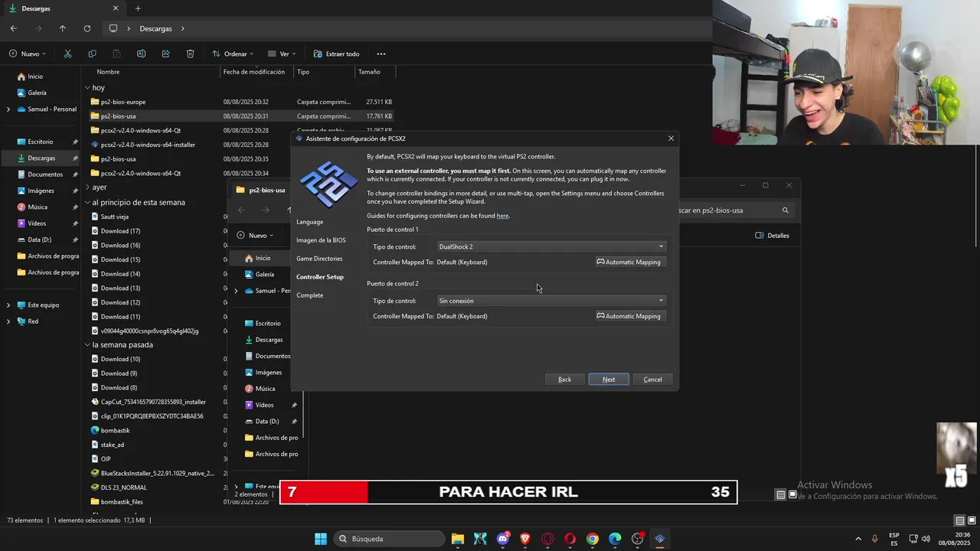Click Extraer todo in the toolbar
The height and width of the screenshot is (551, 980).
[336, 54]
